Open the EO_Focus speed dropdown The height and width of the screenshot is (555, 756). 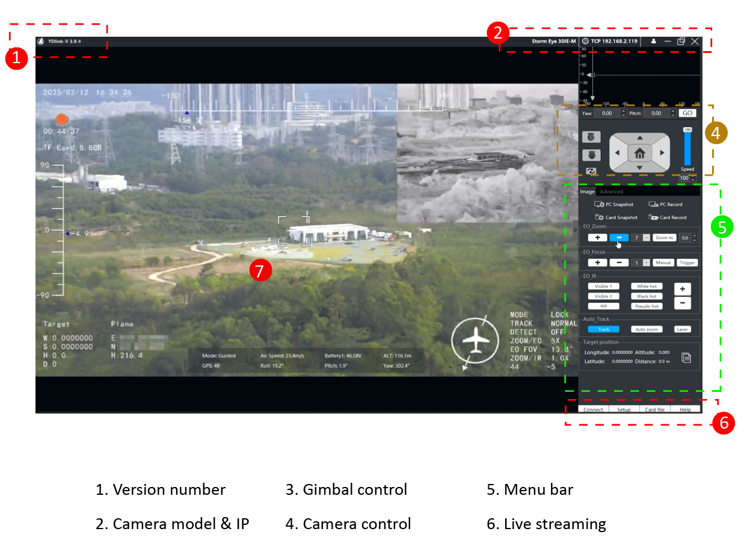[x=647, y=262]
